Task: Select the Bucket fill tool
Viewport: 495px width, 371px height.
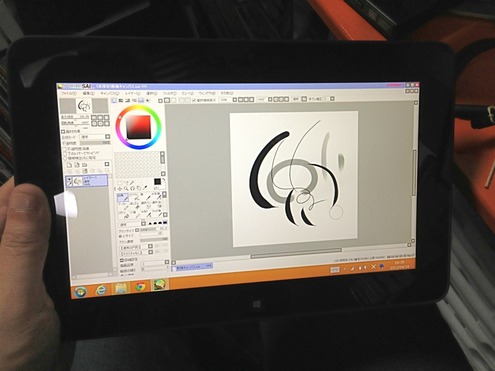Action: click(125, 215)
